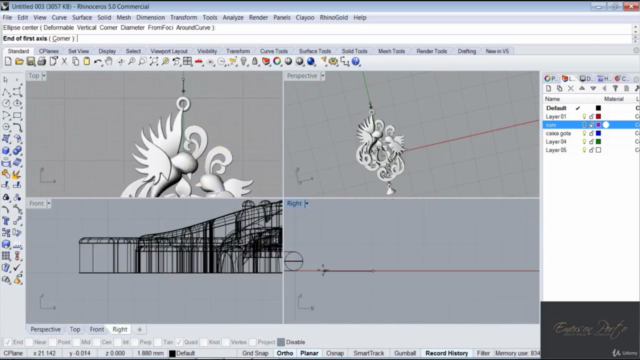Move layer up with the up-arrow icon
The height and width of the screenshot is (360, 640).
point(582,89)
